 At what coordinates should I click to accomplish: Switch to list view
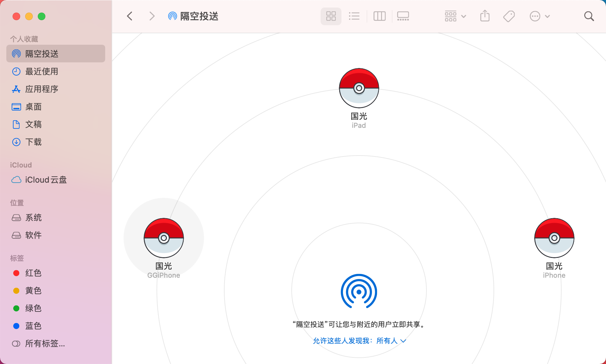coord(354,16)
